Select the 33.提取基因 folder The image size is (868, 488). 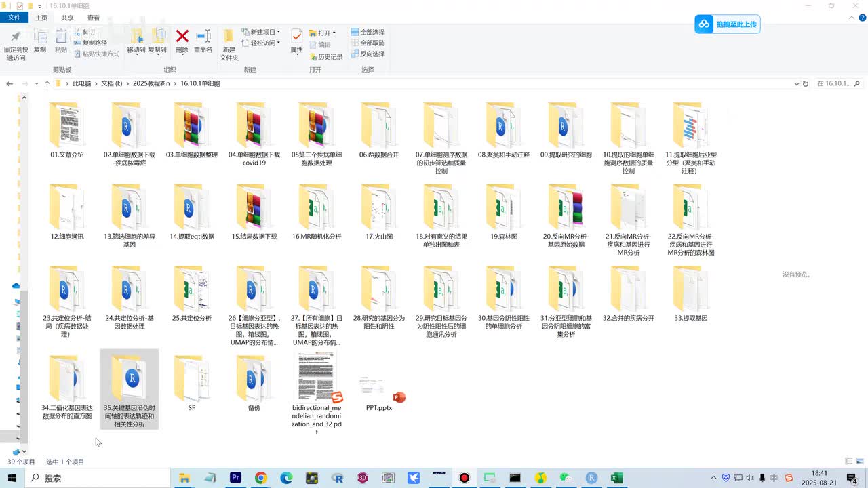pos(691,293)
